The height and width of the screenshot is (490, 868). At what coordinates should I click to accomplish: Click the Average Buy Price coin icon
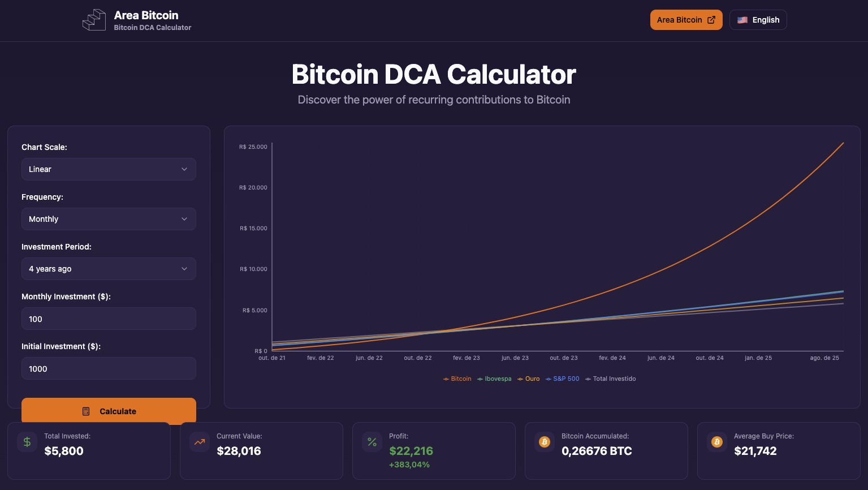pyautogui.click(x=717, y=442)
